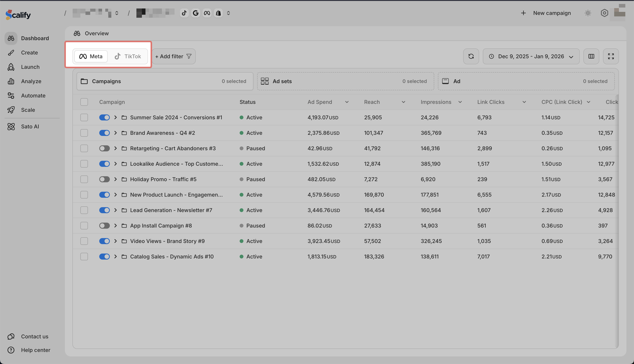Screen dimensions: 634x364
Task: Click the fullscreen expand icon
Action: coord(611,56)
